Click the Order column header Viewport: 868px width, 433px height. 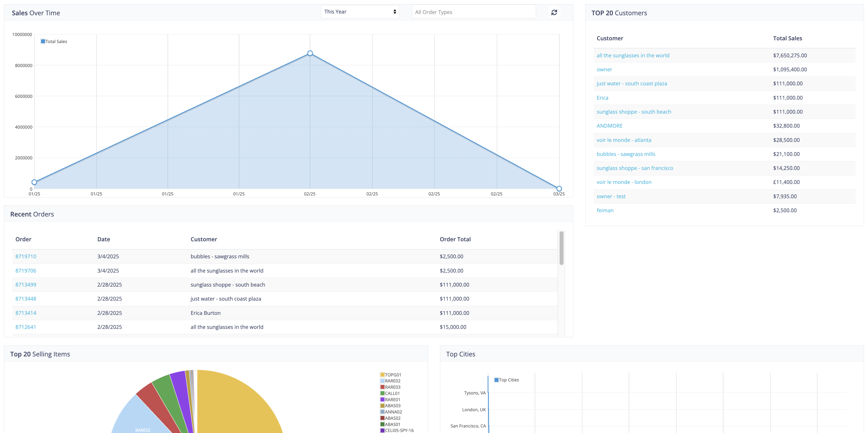coord(23,239)
